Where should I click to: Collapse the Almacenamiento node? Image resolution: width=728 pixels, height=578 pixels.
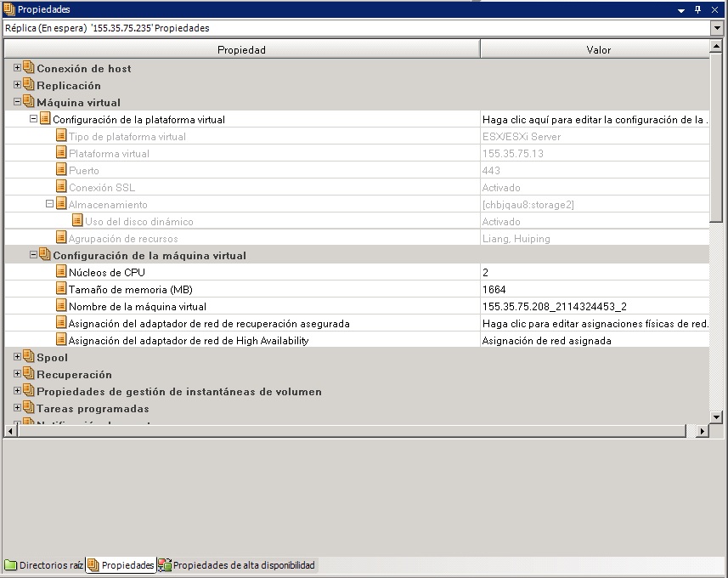(49, 203)
